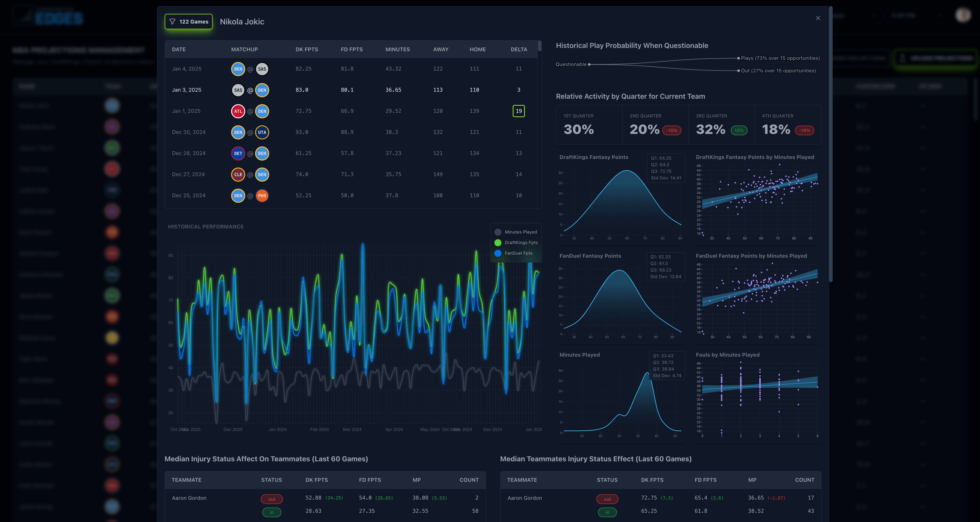Click the Questionable node label

[571, 64]
